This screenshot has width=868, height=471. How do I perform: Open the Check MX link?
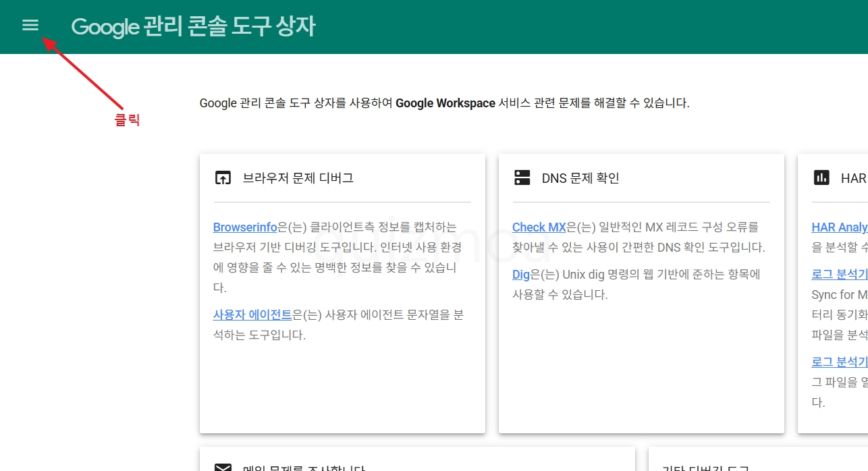(x=539, y=227)
